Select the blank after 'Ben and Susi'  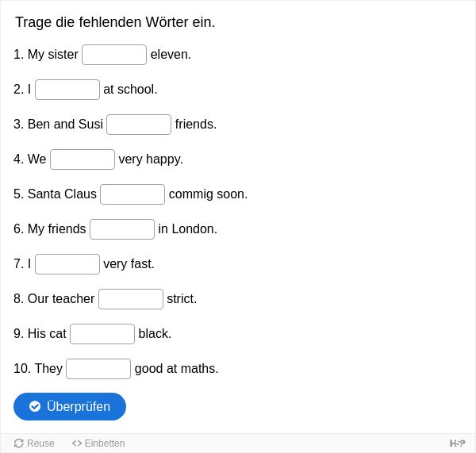point(139,125)
